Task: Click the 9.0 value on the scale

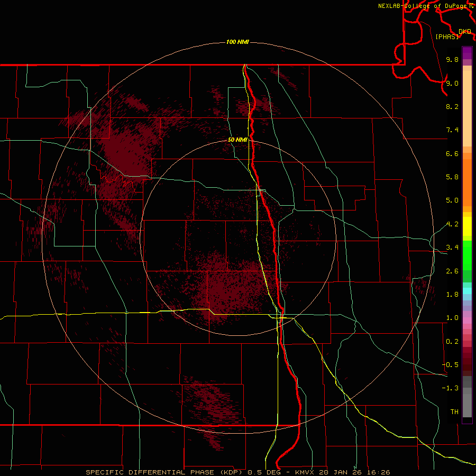Action: 452,83
